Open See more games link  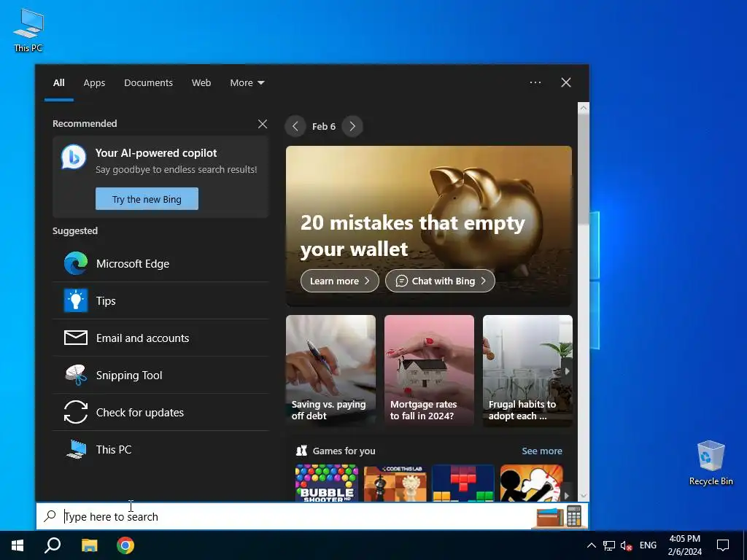click(x=542, y=451)
